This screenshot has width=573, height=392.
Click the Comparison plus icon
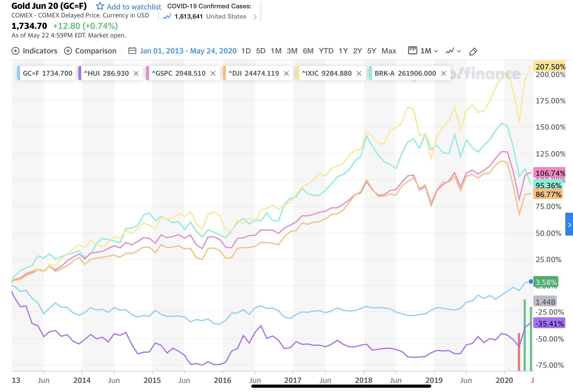click(68, 51)
